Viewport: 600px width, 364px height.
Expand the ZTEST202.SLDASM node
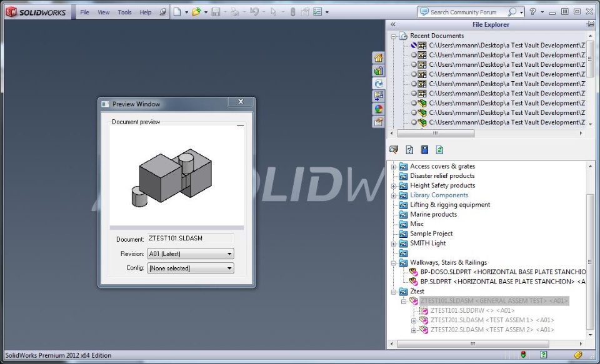coord(414,330)
